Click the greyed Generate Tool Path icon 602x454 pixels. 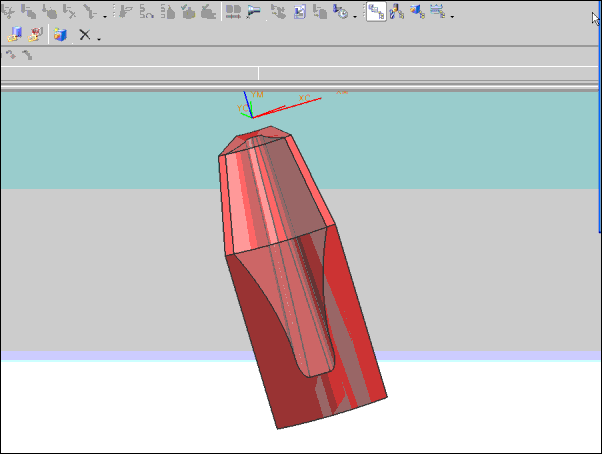click(x=125, y=12)
